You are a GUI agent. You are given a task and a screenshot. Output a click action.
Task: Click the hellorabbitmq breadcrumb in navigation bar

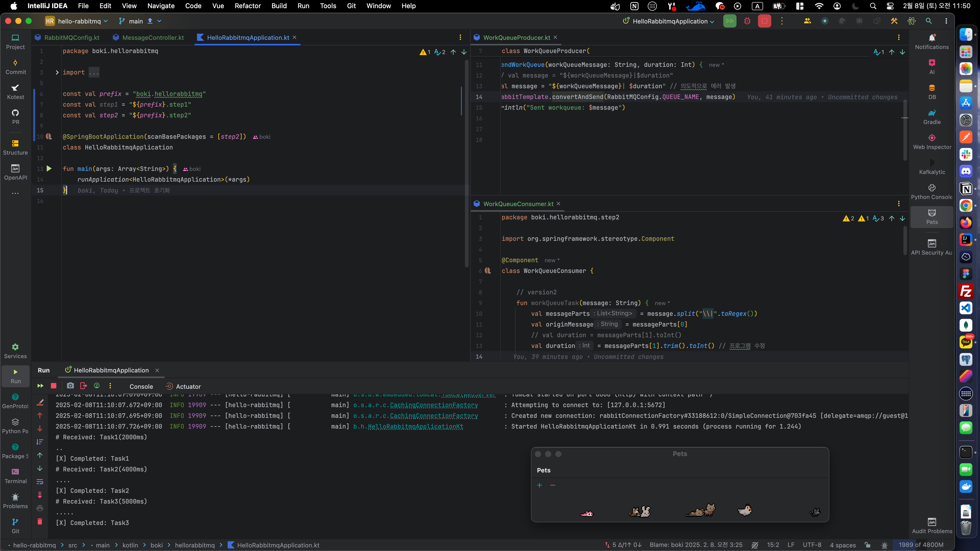(x=194, y=545)
